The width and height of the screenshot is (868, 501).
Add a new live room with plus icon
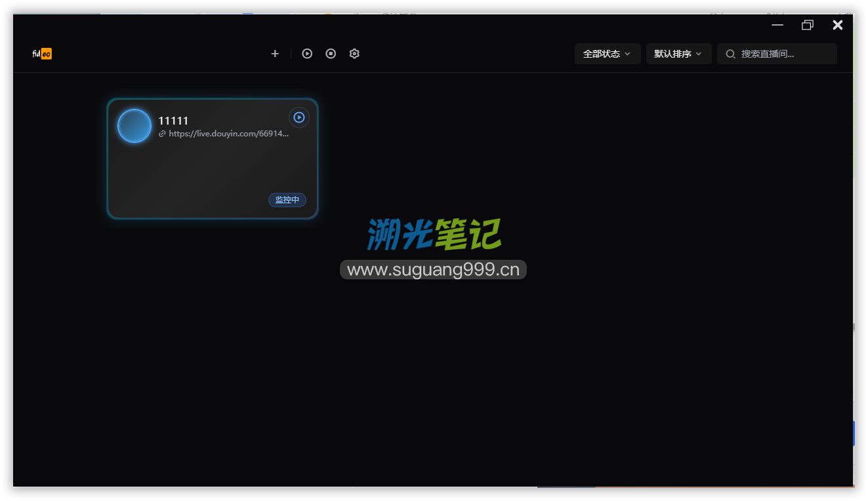tap(275, 54)
